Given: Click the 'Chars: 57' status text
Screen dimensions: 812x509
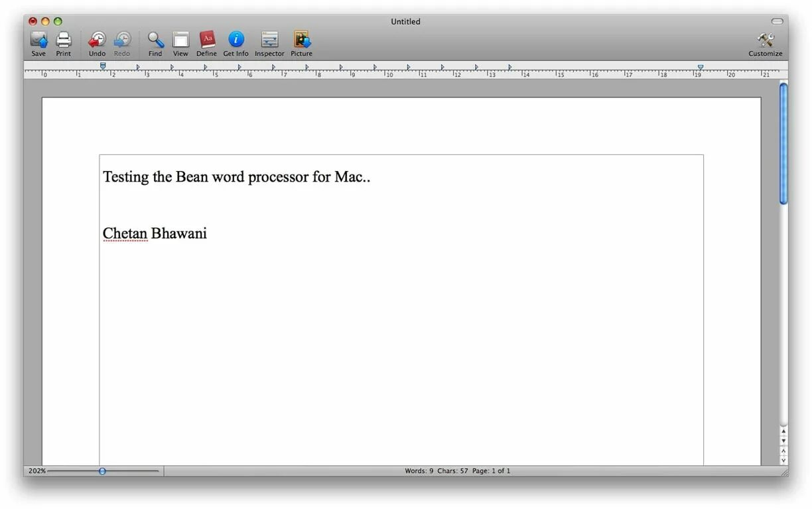Looking at the screenshot, I should [452, 471].
